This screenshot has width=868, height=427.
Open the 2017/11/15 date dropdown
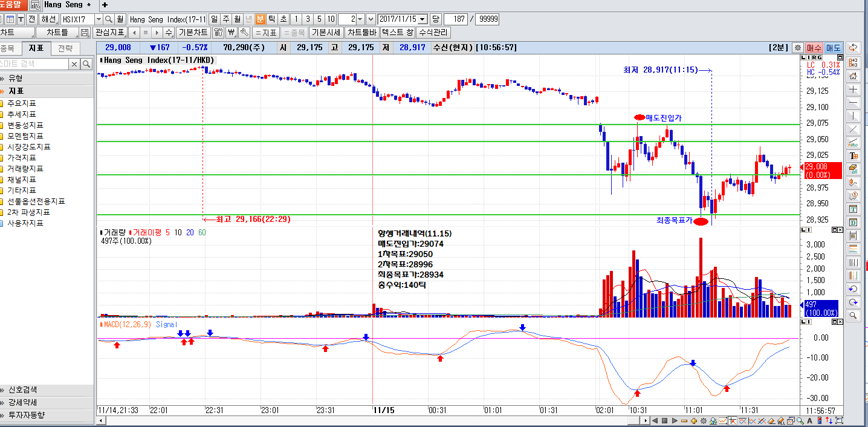click(x=422, y=19)
